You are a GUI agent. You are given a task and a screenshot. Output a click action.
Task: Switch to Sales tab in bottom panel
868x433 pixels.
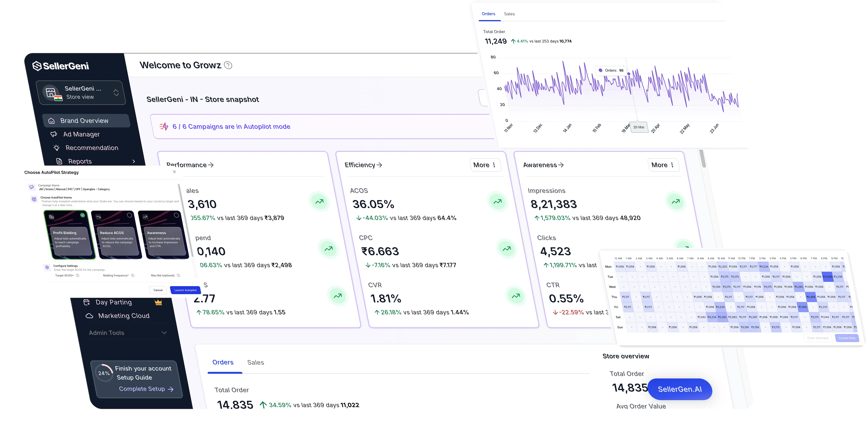click(255, 362)
